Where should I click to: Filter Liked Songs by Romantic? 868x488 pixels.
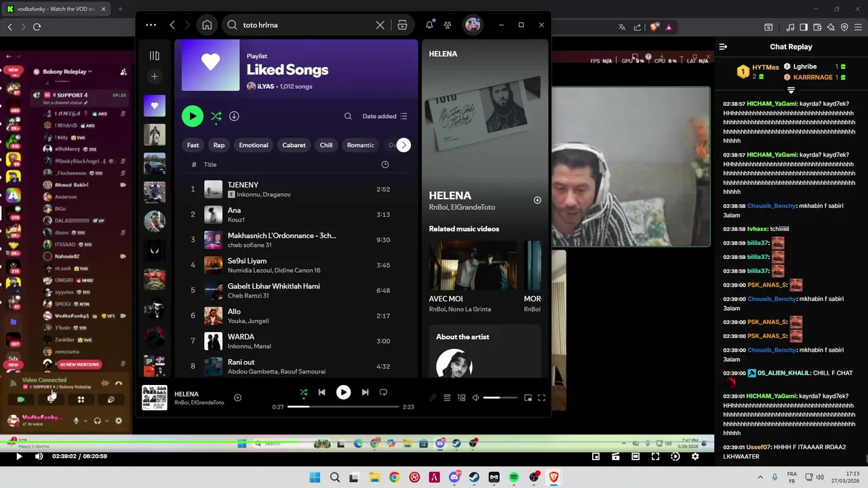click(361, 145)
